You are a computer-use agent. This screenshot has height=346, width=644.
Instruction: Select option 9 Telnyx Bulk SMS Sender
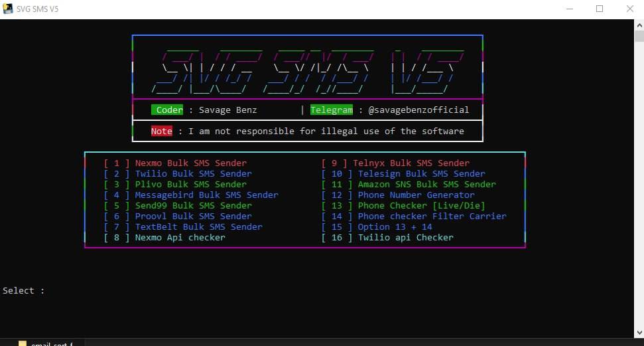coord(395,163)
